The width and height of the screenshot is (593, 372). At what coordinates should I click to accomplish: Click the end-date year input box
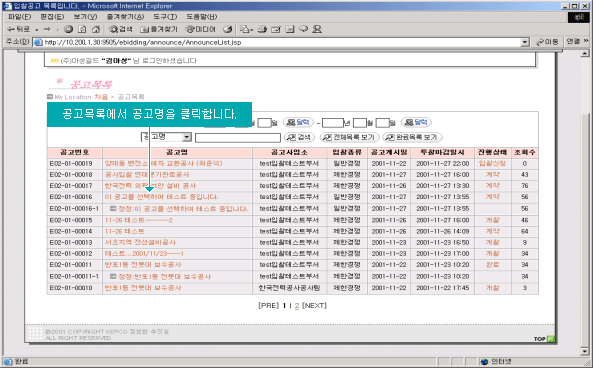tap(333, 122)
